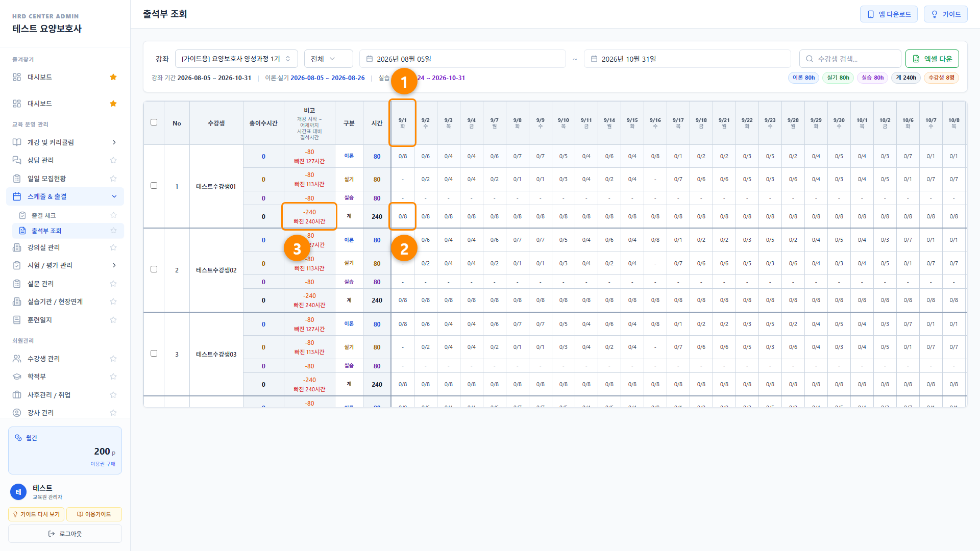Click the calendar icon in start date field
The image size is (980, 551).
370,59
